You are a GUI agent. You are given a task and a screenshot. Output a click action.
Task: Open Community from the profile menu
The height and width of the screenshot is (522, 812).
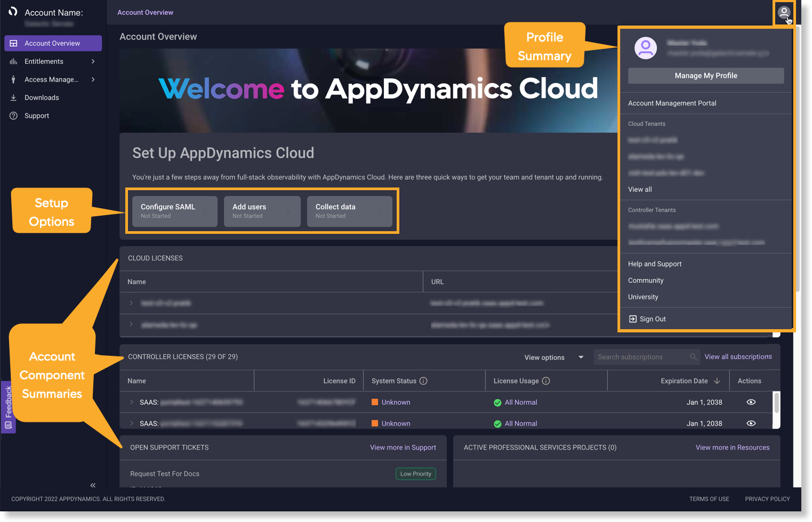pyautogui.click(x=646, y=281)
